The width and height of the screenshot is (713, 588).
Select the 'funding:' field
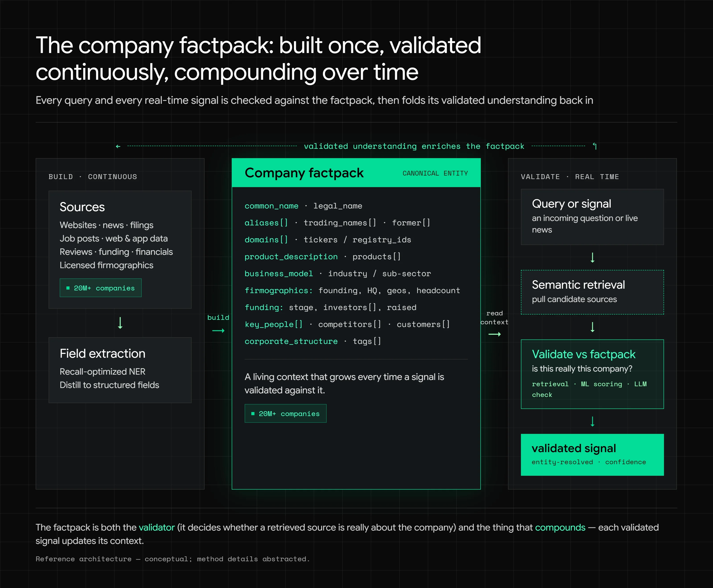pyautogui.click(x=264, y=308)
